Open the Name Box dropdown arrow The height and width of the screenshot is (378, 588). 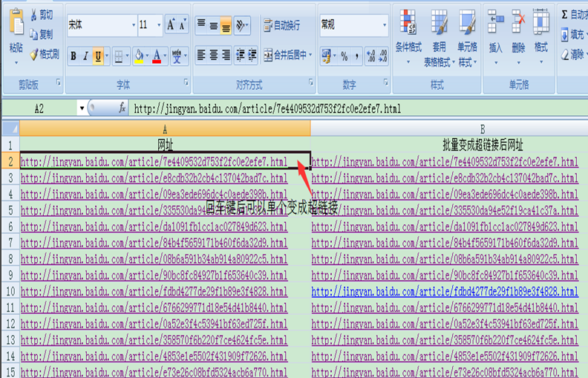(x=82, y=108)
